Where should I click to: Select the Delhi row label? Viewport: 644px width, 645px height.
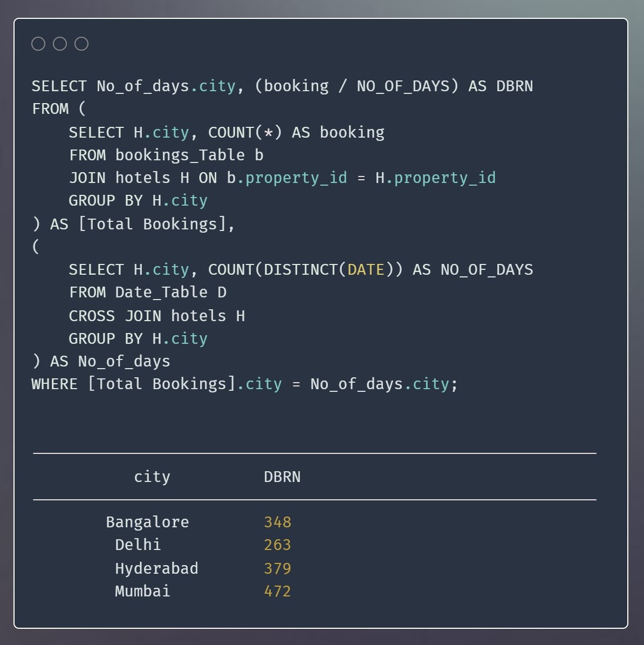(x=138, y=545)
